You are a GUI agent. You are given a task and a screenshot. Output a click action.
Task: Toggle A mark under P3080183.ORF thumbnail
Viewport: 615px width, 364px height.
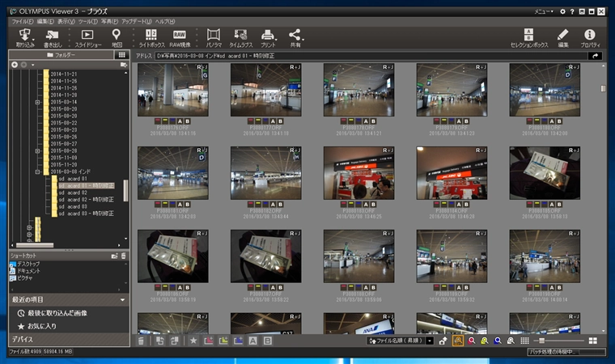click(x=366, y=205)
